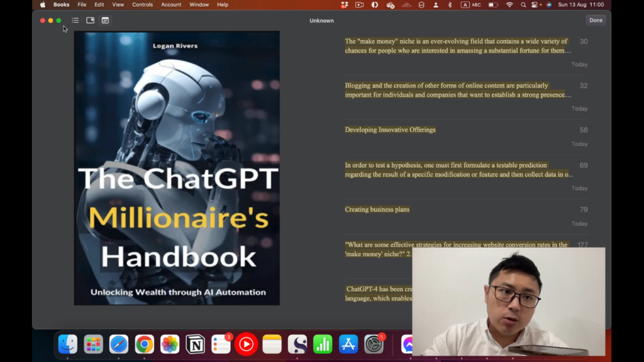Select the highlight 'In order to test a hypothesis'
Screen dimensions: 644x362
(458, 170)
